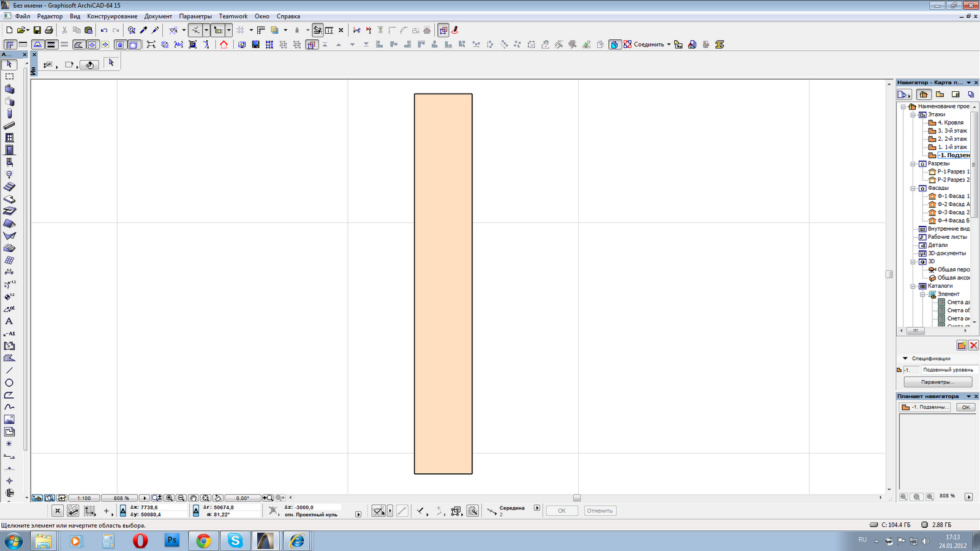Click the Отменить button in control bar
Viewport: 980px width, 551px height.
(x=600, y=511)
